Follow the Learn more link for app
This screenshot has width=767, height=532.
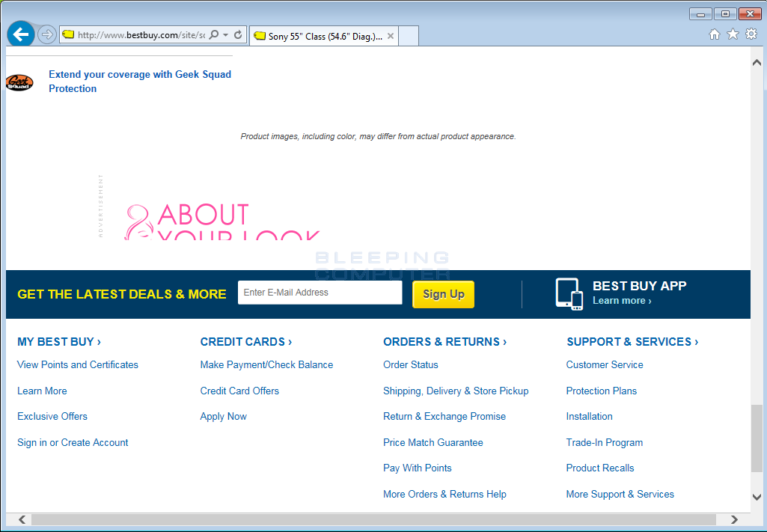coord(622,301)
